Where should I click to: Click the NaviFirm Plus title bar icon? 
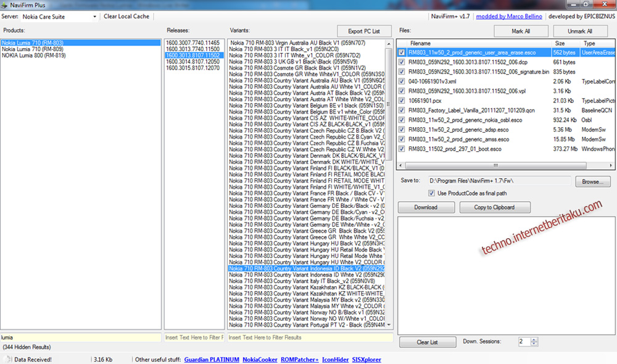point(4,5)
